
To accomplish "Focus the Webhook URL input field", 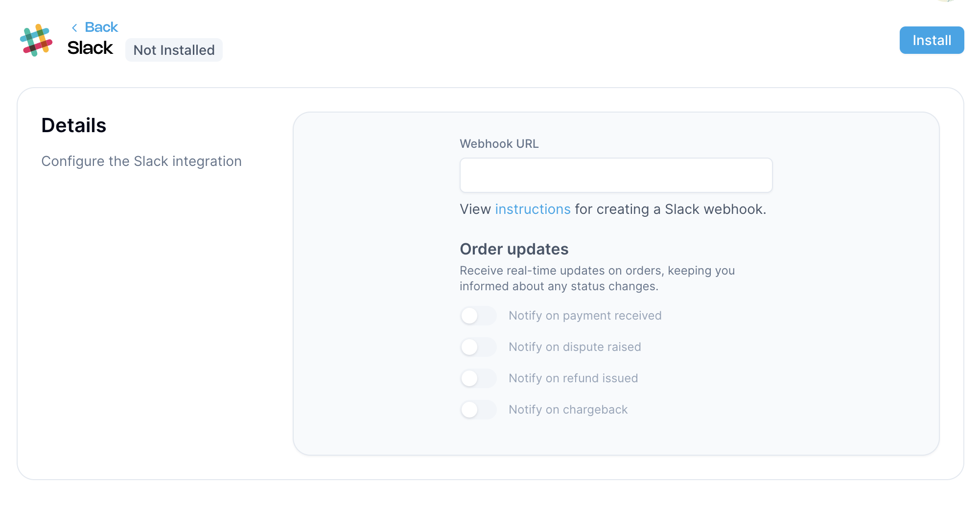I will (616, 175).
